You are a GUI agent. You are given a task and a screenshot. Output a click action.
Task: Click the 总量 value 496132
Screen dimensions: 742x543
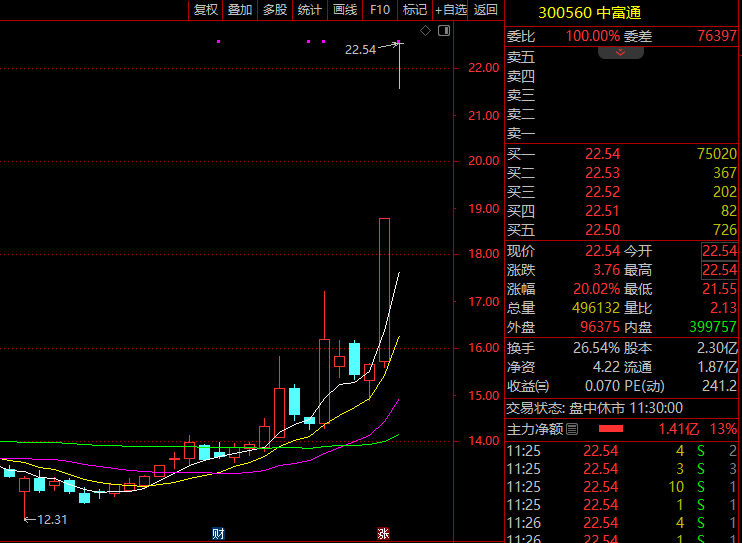(596, 308)
